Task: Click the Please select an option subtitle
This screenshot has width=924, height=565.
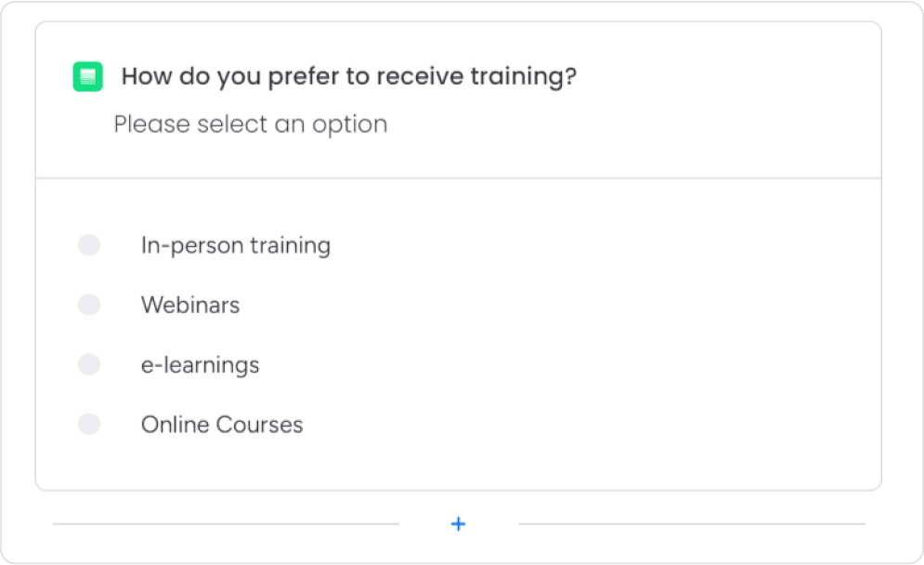Action: [x=250, y=124]
